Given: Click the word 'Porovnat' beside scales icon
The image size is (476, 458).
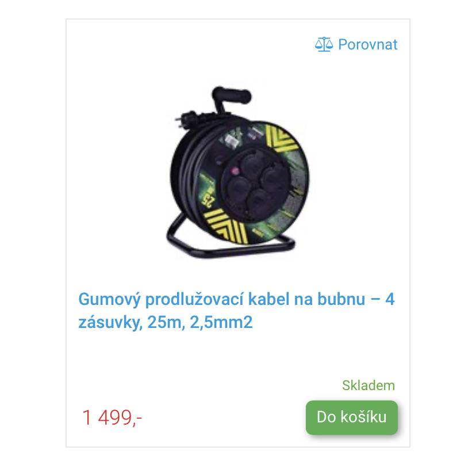Looking at the screenshot, I should click(x=367, y=44).
